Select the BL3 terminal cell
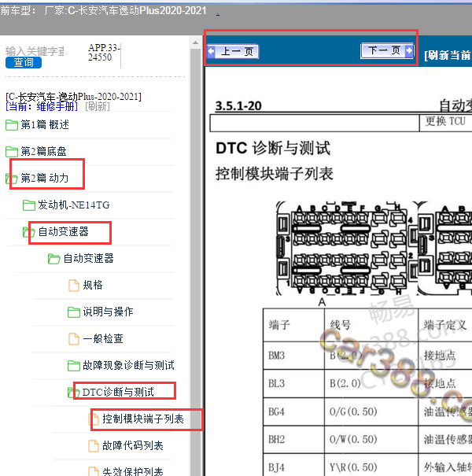Screen dimensions: 472x476 coord(293,384)
